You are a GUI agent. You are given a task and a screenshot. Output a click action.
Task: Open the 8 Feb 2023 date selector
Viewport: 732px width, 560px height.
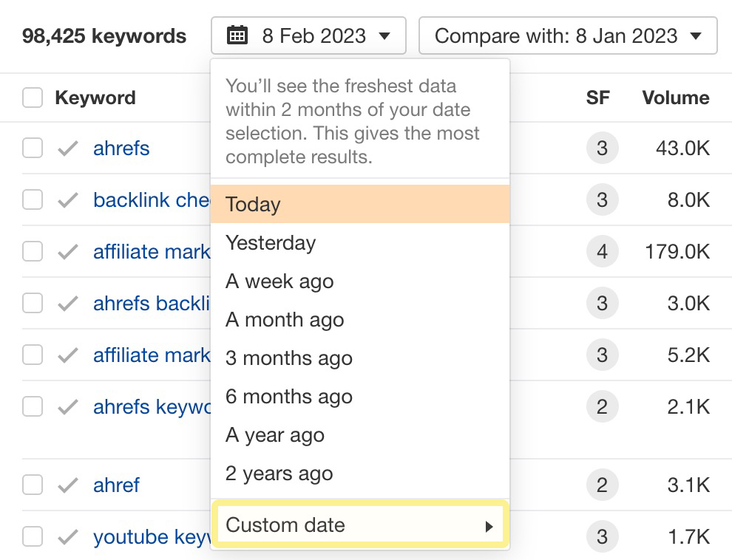[x=308, y=35]
